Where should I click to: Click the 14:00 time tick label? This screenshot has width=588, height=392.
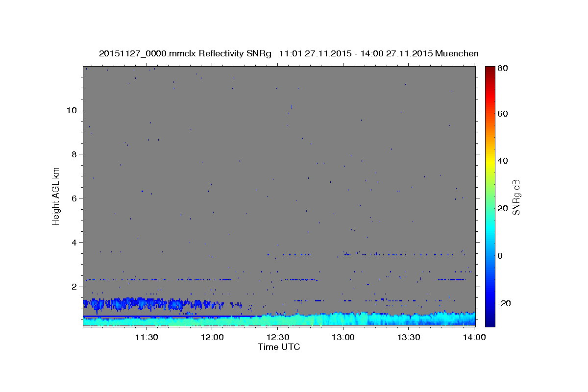(x=474, y=337)
